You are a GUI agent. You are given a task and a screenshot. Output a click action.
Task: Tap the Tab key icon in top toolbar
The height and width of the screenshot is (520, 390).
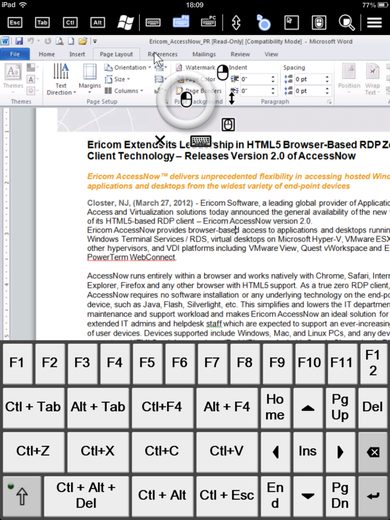pyautogui.click(x=42, y=23)
